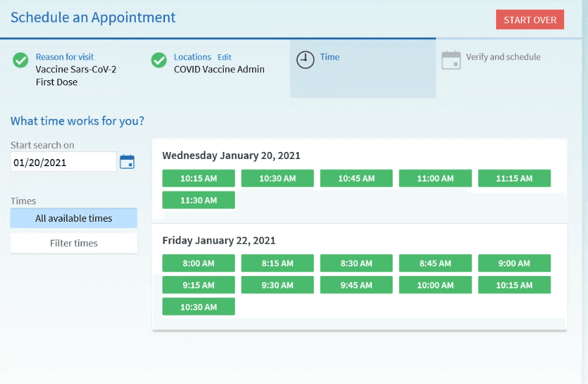Image resolution: width=588 pixels, height=384 pixels.
Task: Open the calendar date picker icon
Action: click(x=127, y=162)
